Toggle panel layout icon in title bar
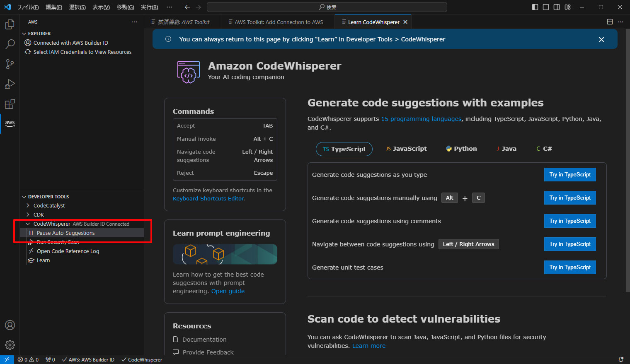Viewport: 630px width, 364px height. click(x=546, y=7)
